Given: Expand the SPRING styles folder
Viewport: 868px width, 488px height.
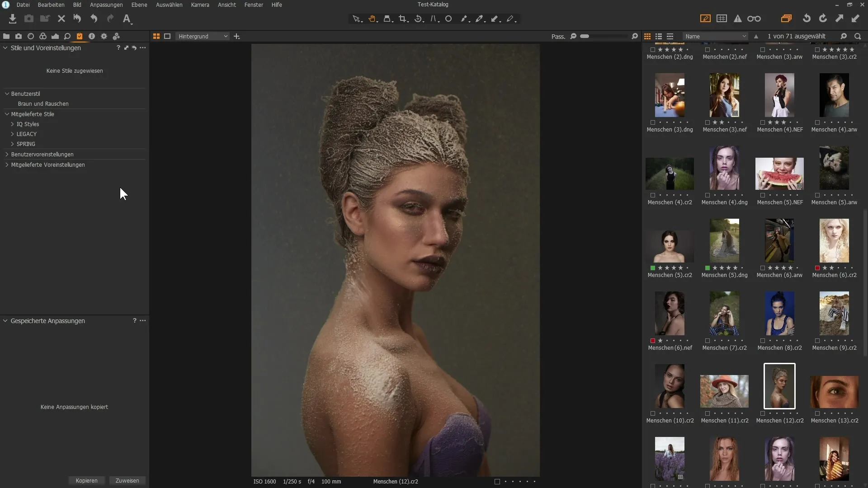Looking at the screenshot, I should (x=12, y=144).
